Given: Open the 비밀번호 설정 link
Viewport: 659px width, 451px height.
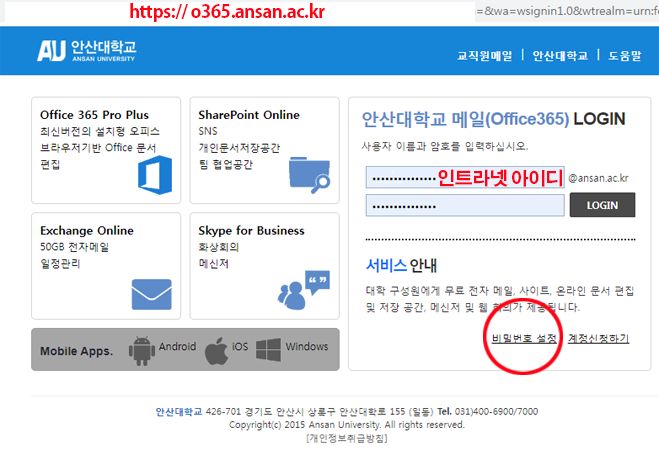Looking at the screenshot, I should tap(524, 338).
